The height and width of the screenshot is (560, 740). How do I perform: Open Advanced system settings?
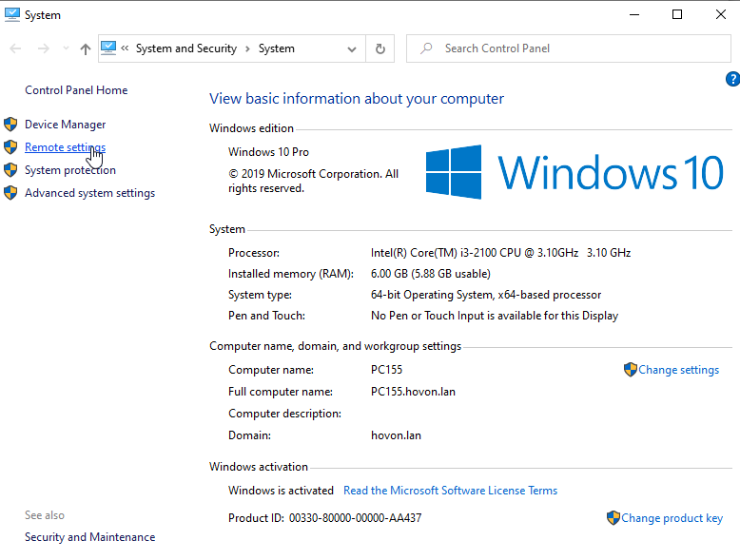point(89,193)
